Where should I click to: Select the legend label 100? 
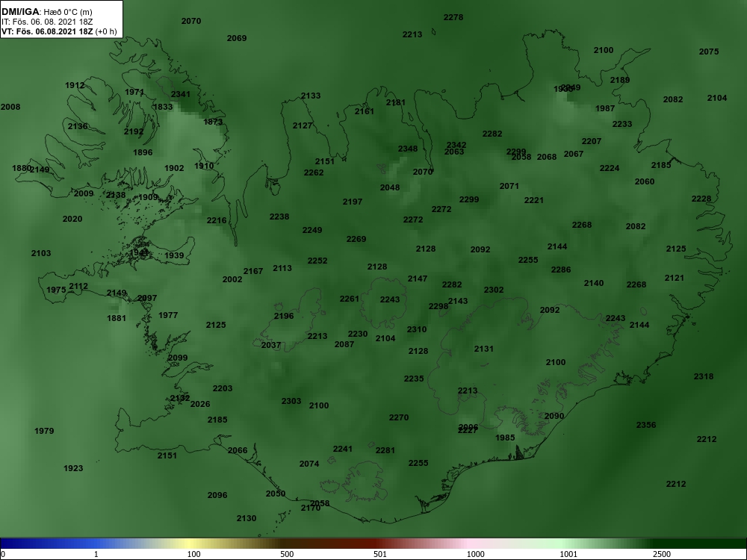click(x=193, y=554)
